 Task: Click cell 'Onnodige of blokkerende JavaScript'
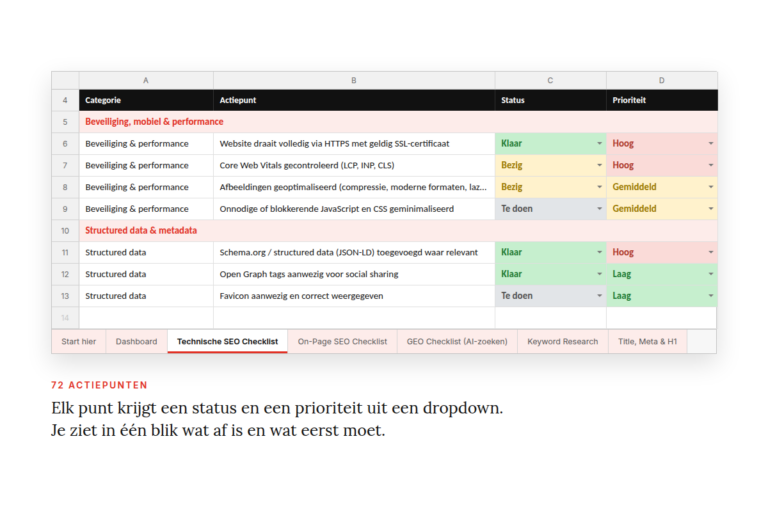click(354, 209)
